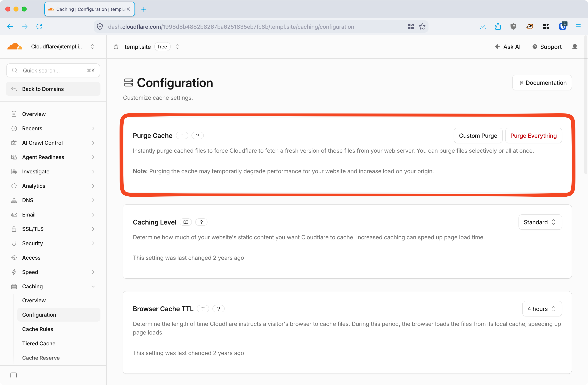Open the bird extension icon in toolbar

pos(530,26)
